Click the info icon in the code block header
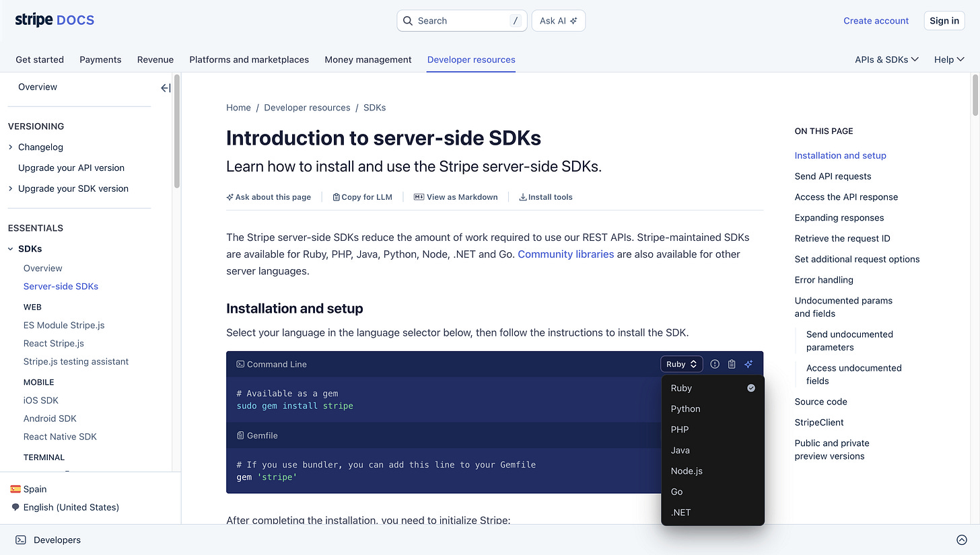 (x=715, y=364)
